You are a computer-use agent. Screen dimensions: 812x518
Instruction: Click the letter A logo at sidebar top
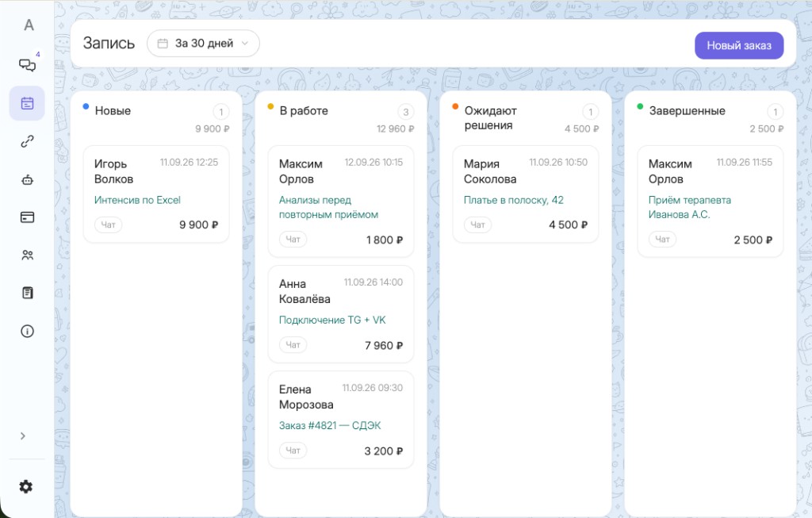pyautogui.click(x=29, y=25)
